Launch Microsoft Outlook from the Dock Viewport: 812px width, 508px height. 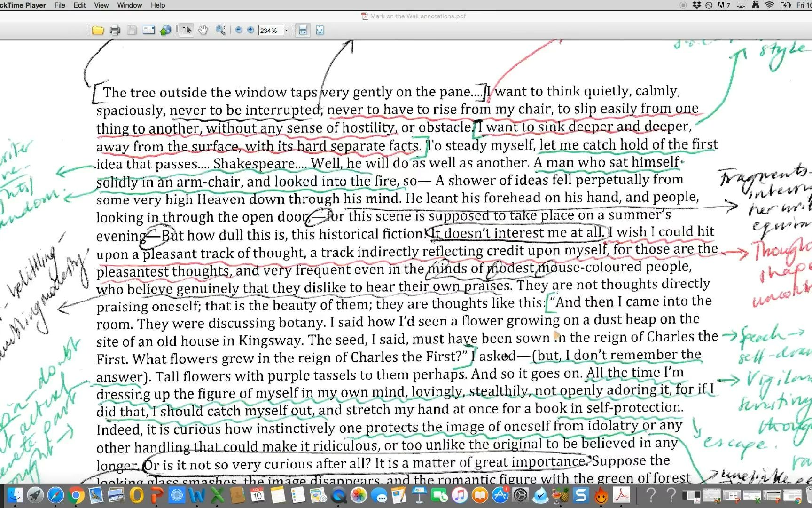coord(136,495)
